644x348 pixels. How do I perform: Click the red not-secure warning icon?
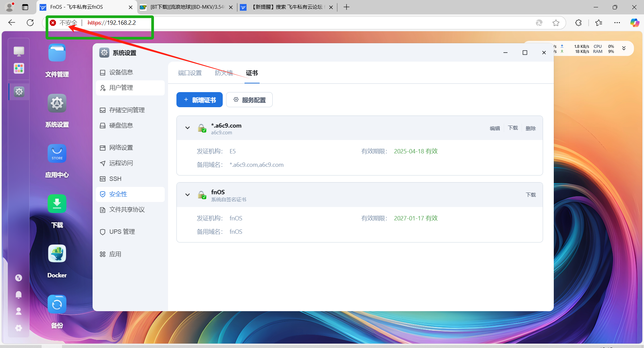53,23
